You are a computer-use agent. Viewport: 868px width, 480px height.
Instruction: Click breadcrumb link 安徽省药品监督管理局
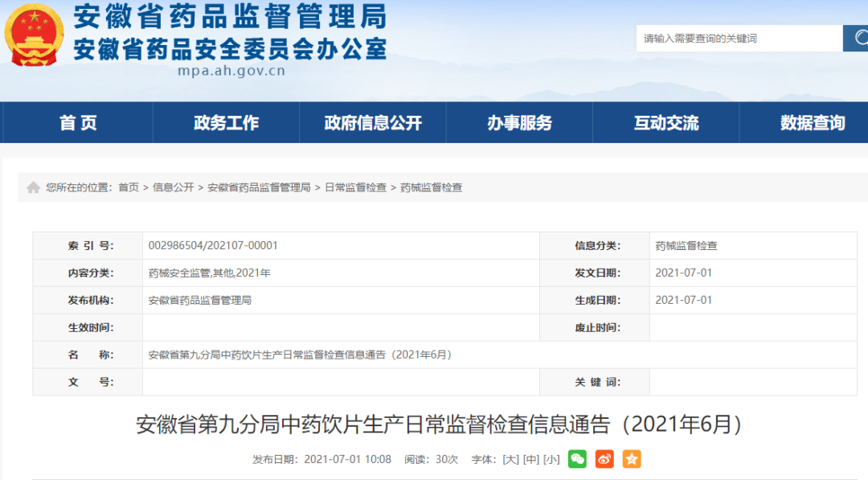pos(259,187)
